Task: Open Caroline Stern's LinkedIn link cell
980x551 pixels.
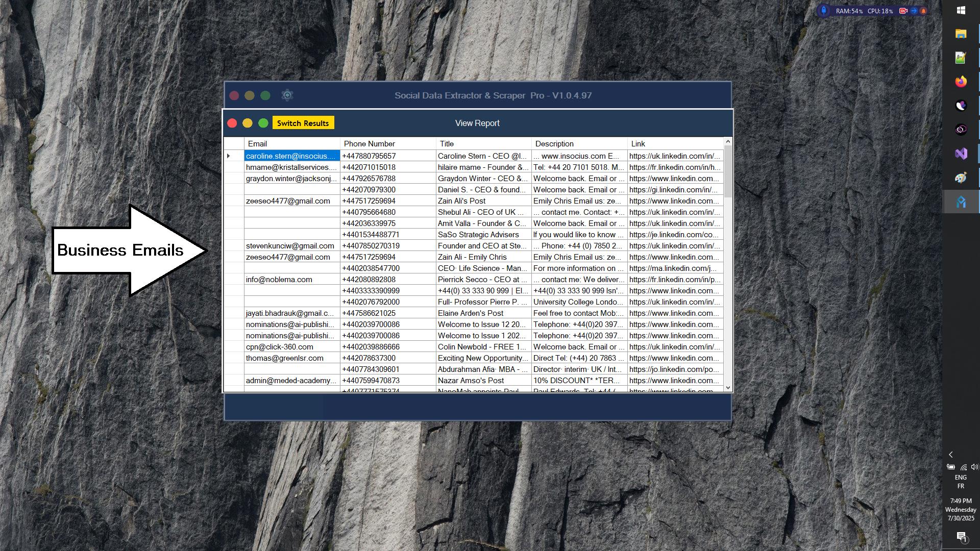Action: click(x=675, y=156)
